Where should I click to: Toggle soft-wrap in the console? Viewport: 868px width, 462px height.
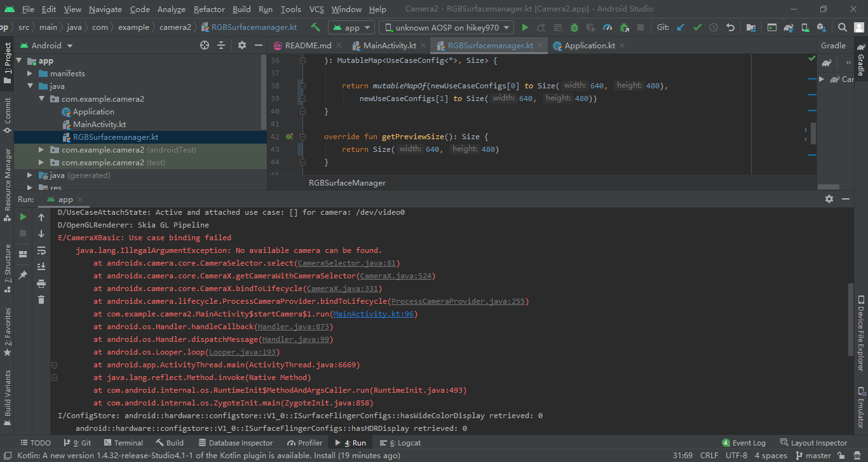(x=41, y=251)
